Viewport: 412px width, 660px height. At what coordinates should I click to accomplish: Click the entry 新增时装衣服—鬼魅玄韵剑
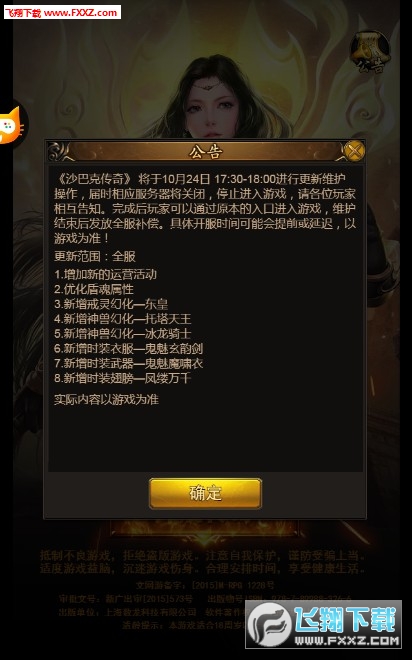coord(133,349)
